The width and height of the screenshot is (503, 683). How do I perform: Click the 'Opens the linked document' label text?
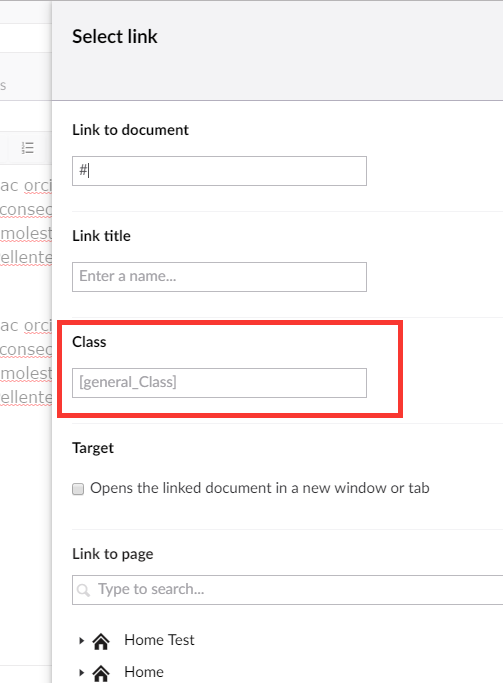pos(260,488)
